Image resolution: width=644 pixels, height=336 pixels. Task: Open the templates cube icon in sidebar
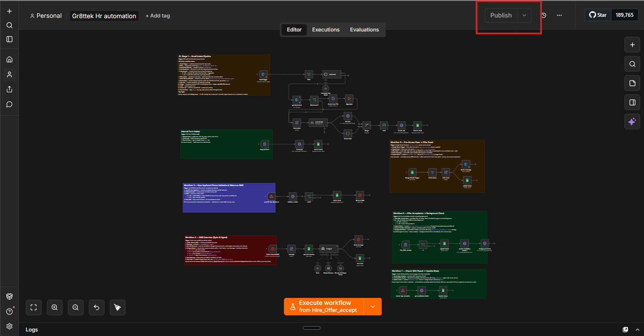9,296
